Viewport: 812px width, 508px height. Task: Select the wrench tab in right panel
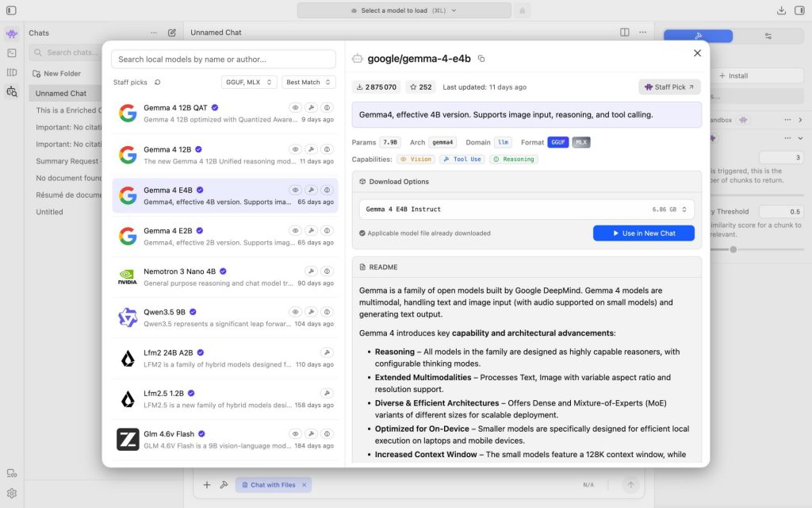(698, 36)
